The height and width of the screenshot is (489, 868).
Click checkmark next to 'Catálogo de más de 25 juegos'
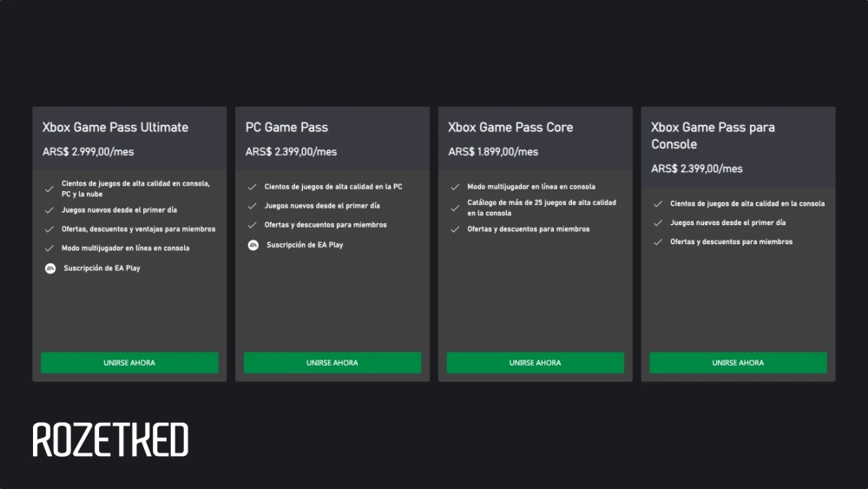[x=455, y=208]
